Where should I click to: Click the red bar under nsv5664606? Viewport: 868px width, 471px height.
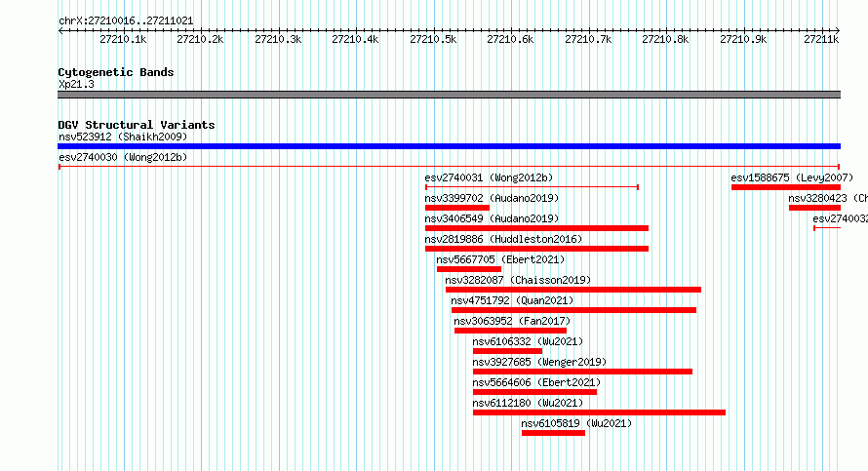[x=534, y=392]
